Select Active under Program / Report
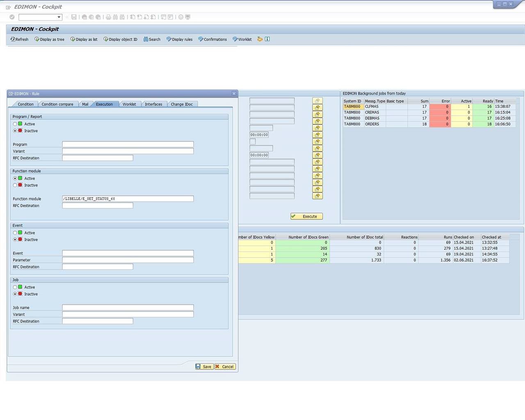The image size is (525, 420). 15,124
